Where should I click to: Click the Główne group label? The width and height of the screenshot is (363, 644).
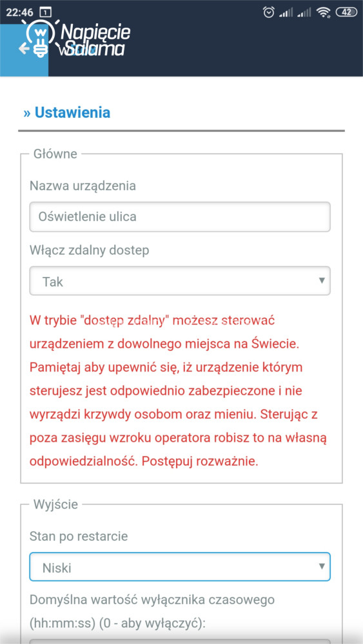[55, 154]
